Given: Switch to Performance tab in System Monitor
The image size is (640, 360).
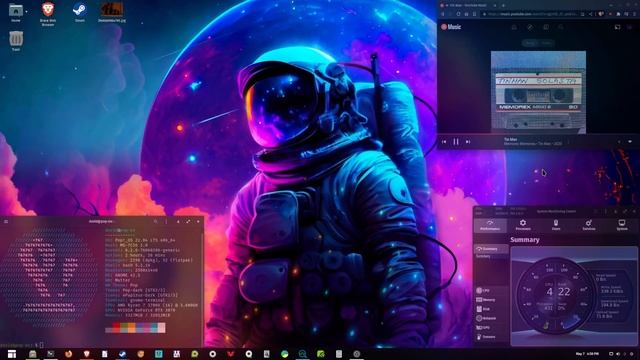Looking at the screenshot, I should click(490, 225).
